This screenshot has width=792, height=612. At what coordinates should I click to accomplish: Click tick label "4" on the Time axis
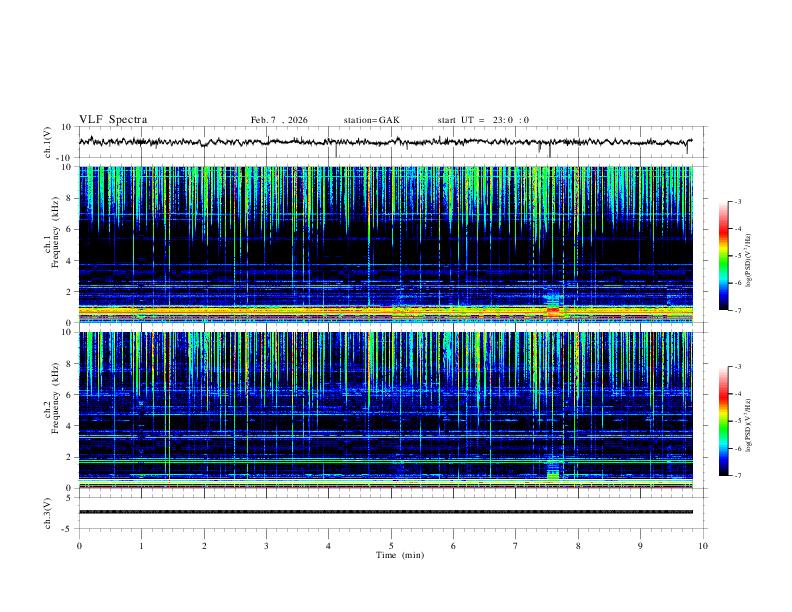pos(328,546)
